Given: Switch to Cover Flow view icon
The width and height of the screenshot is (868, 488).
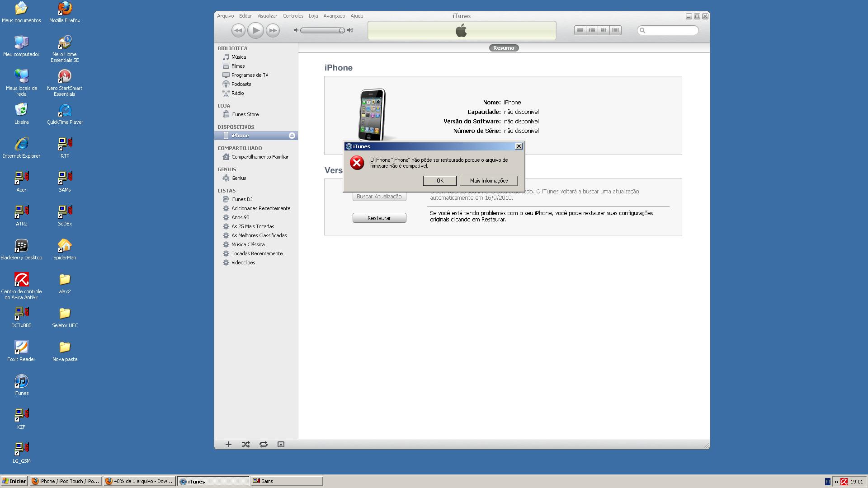Looking at the screenshot, I should 615,30.
